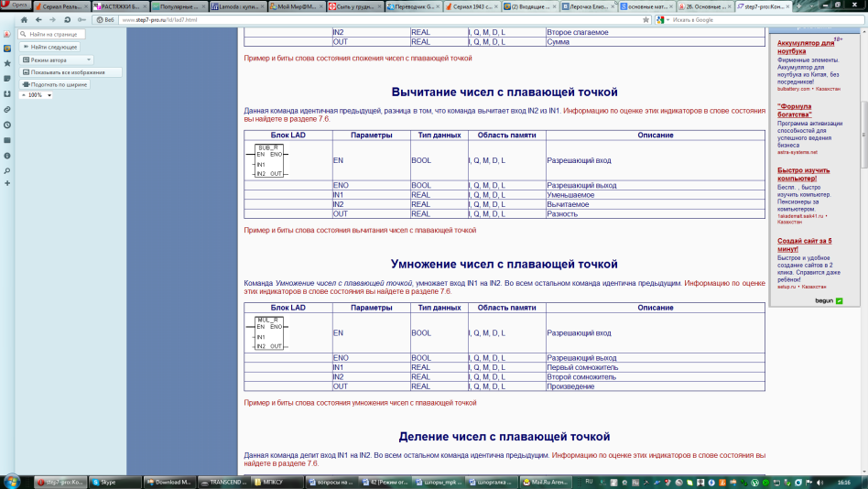Open link 'Пример и биты слова состояния умножения'
This screenshot has height=489, width=868.
tap(360, 403)
